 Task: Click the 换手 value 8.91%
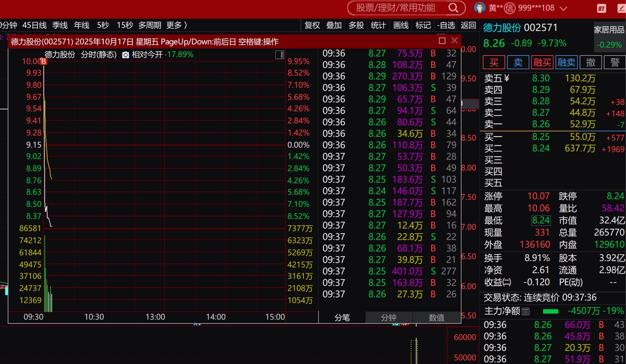coord(537,258)
